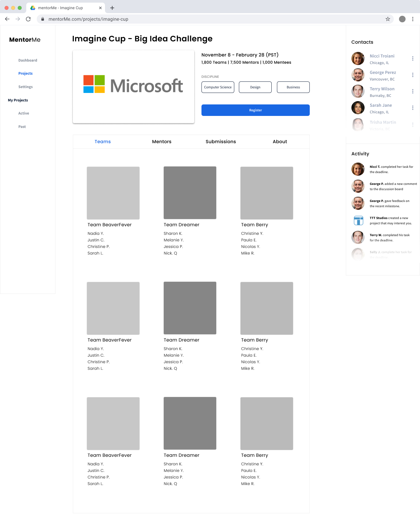Click Nicci Troiani's contact avatar

[x=358, y=58]
